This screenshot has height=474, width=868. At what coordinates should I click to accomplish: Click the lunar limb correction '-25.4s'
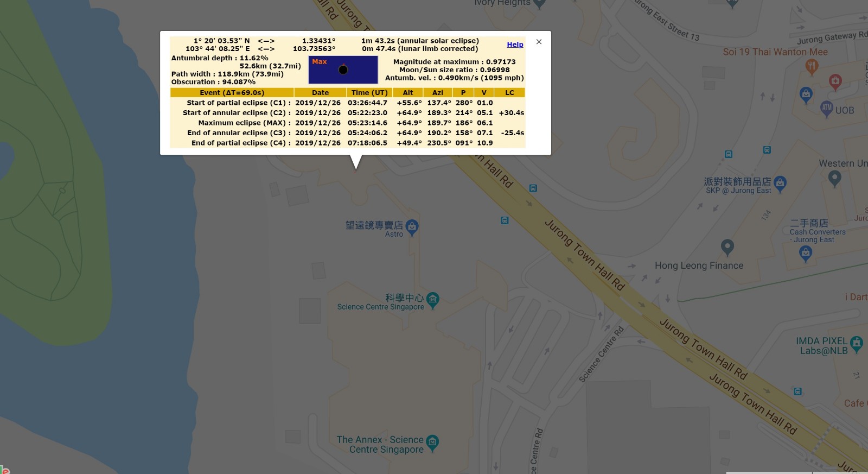pos(513,133)
